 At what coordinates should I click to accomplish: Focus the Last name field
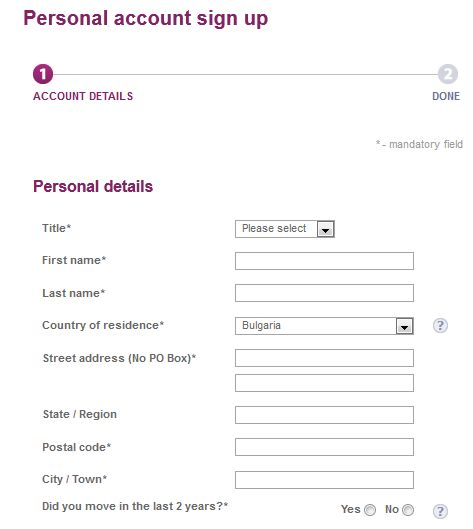click(324, 293)
